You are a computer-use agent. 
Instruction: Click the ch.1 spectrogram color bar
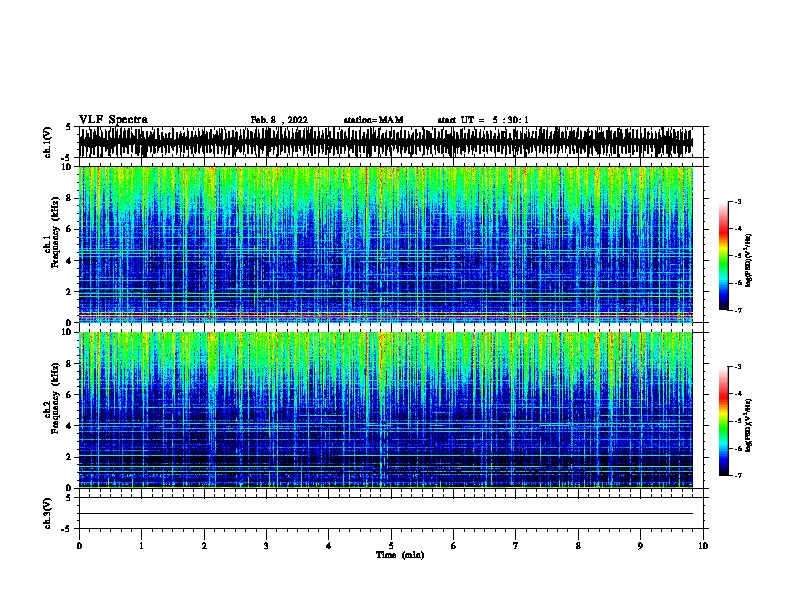(x=724, y=256)
